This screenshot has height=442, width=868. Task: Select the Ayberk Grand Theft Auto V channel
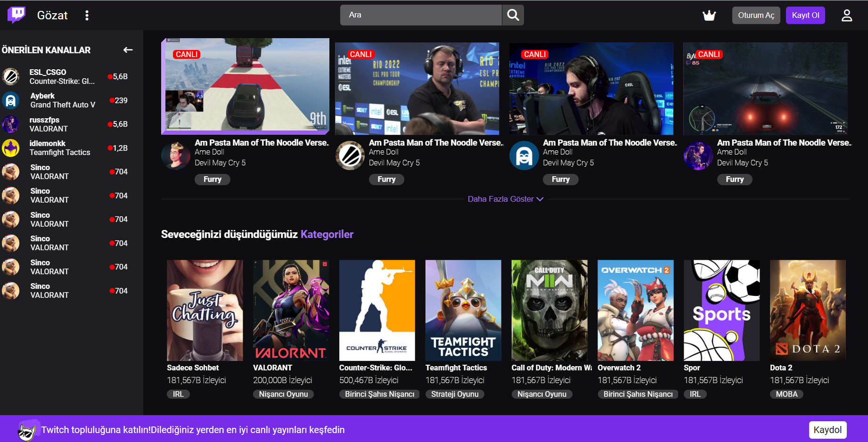tap(63, 100)
